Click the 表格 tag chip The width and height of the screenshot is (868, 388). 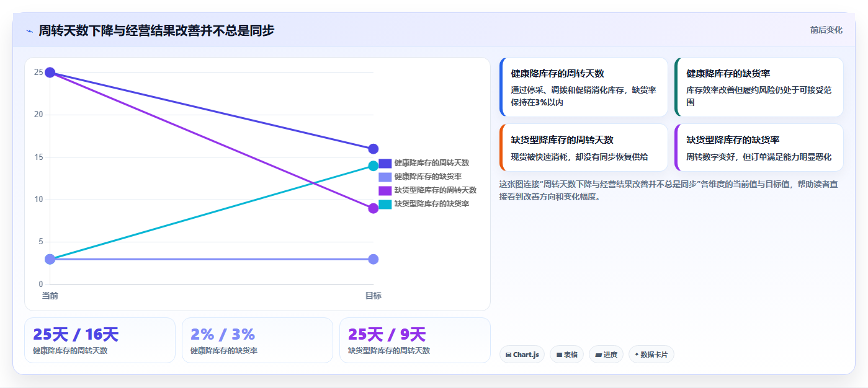pyautogui.click(x=567, y=355)
